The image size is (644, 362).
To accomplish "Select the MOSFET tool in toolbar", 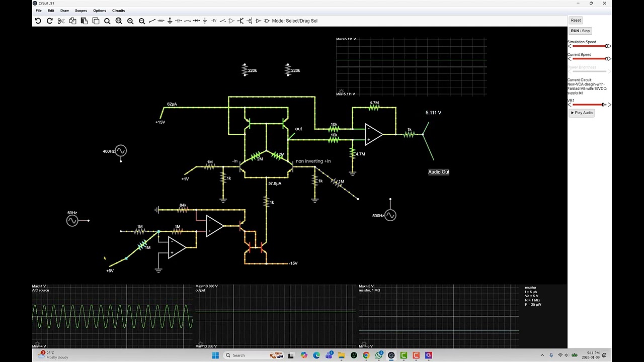I will 249,21.
